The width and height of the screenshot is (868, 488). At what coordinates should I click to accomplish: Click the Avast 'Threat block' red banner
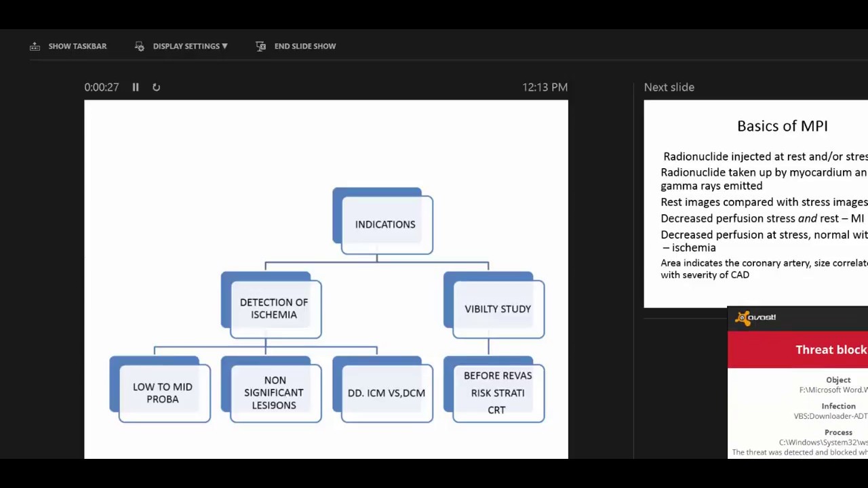[797, 350]
